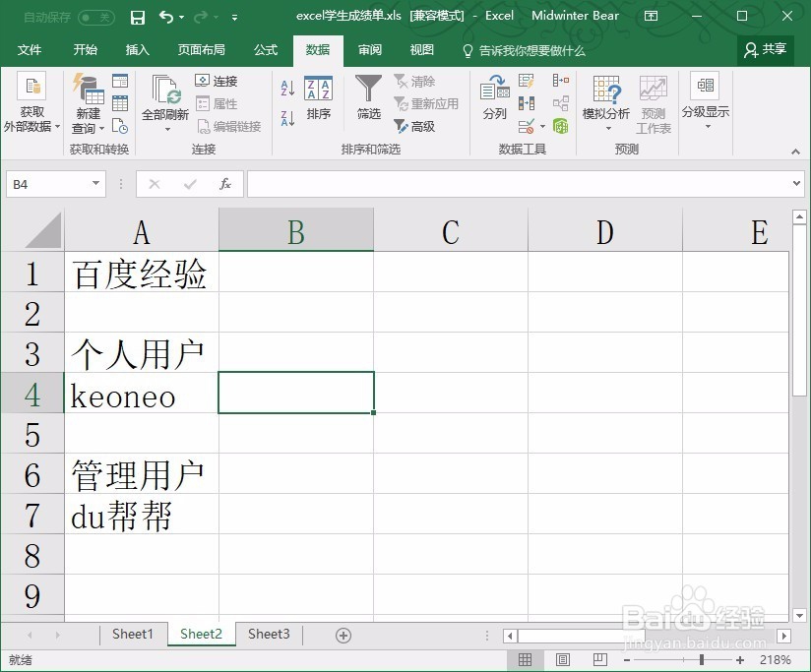Switch to the 插入 ribbon tab
This screenshot has height=672, width=811.
point(138,50)
